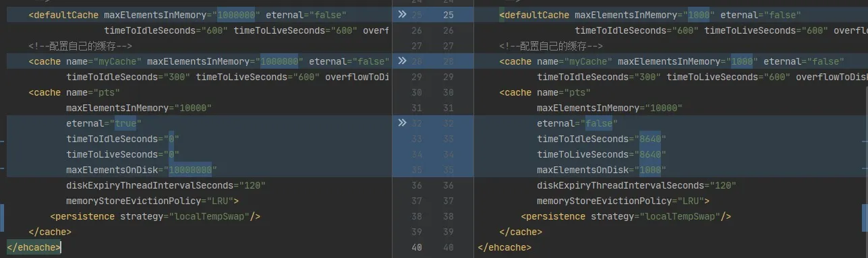
Task: Place cursor at </ehcache> in left pane
Action: coord(34,247)
